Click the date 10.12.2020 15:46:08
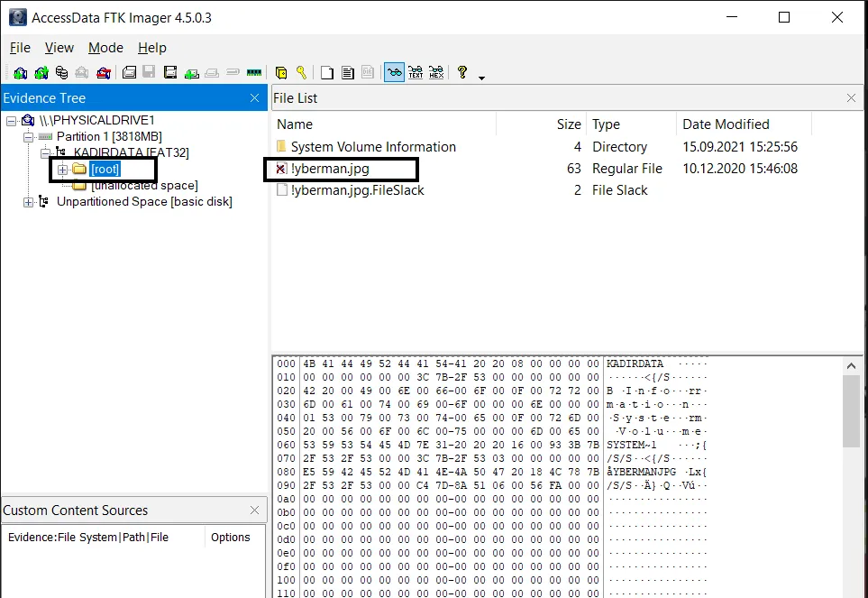The width and height of the screenshot is (868, 598). [x=740, y=169]
